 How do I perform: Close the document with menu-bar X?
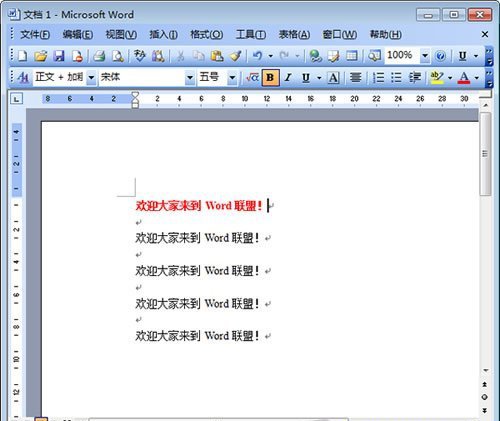point(485,34)
